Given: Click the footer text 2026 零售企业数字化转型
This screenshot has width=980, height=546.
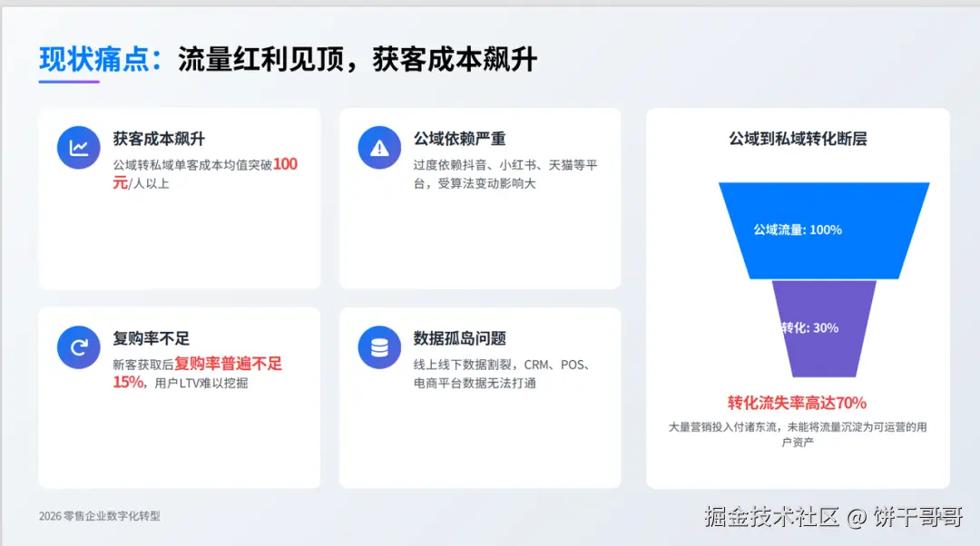Looking at the screenshot, I should [100, 516].
